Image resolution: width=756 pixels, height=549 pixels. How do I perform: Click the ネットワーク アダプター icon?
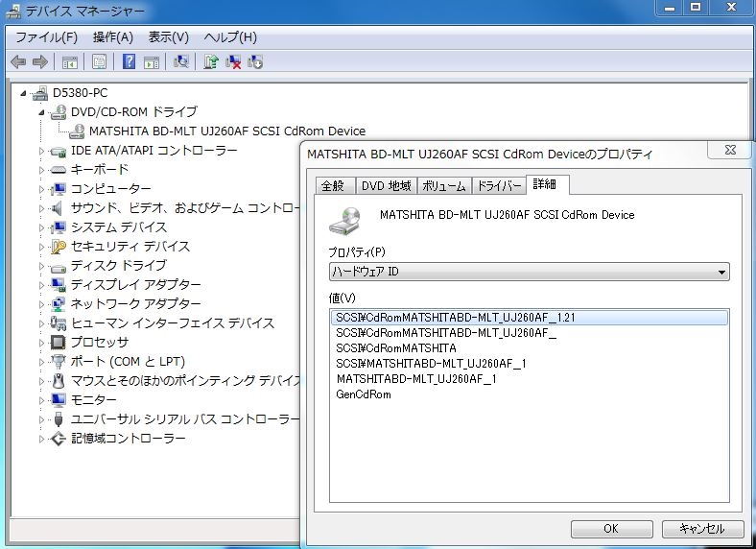58,304
